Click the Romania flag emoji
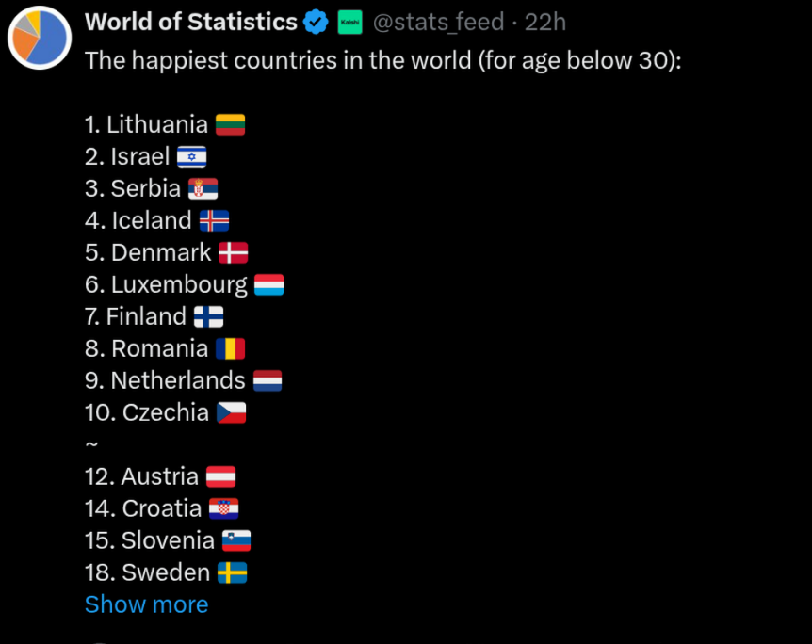812x644 pixels. pyautogui.click(x=231, y=349)
